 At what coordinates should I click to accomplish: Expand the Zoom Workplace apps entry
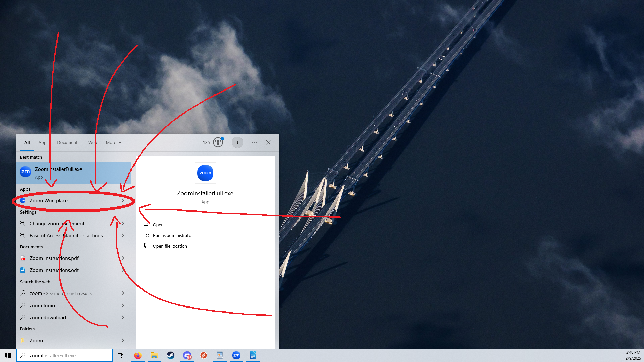[123, 200]
